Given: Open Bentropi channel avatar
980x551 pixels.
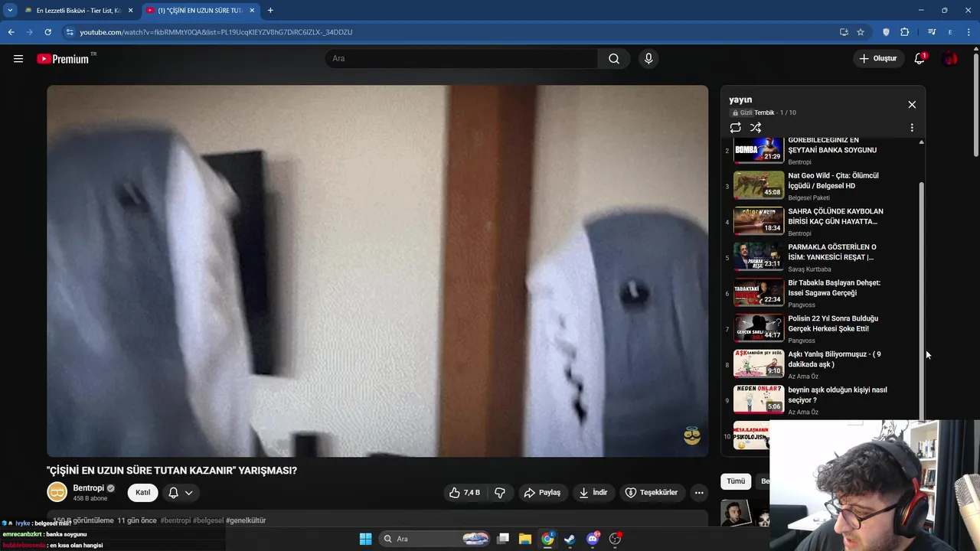Looking at the screenshot, I should pyautogui.click(x=57, y=492).
